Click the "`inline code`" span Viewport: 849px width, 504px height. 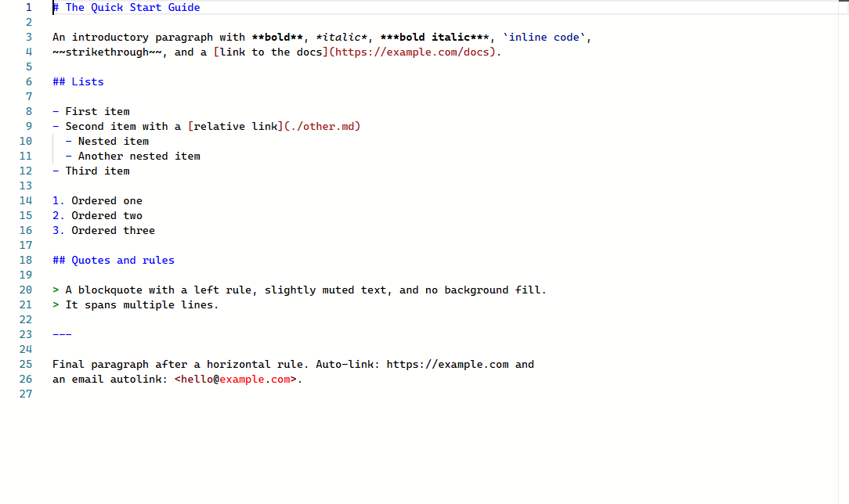coord(544,38)
